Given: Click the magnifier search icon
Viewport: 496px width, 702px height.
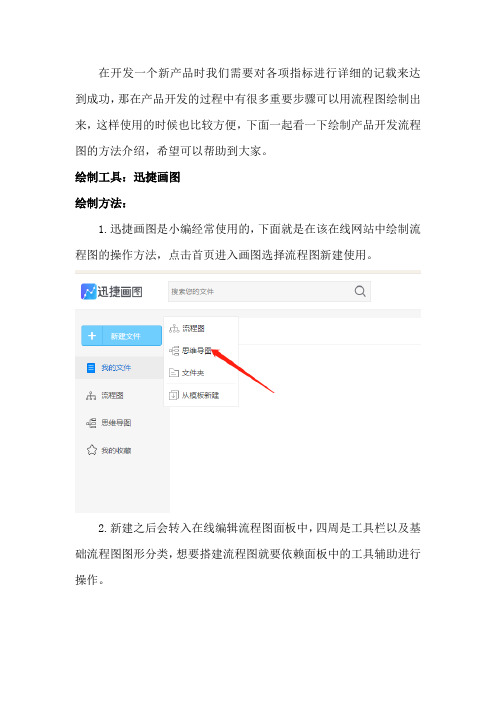Looking at the screenshot, I should (360, 291).
